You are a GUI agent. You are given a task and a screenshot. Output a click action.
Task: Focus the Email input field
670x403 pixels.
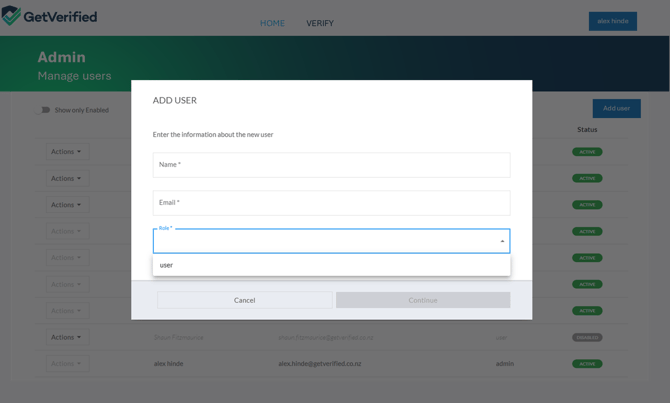[x=330, y=203]
